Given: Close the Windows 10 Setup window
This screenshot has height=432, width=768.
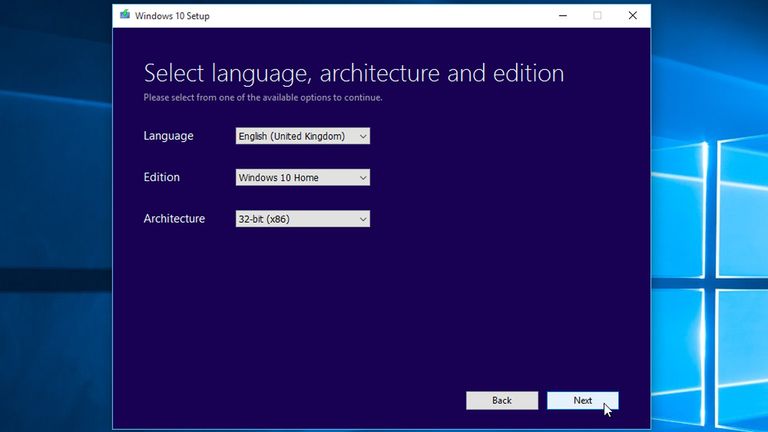Looking at the screenshot, I should click(x=632, y=16).
